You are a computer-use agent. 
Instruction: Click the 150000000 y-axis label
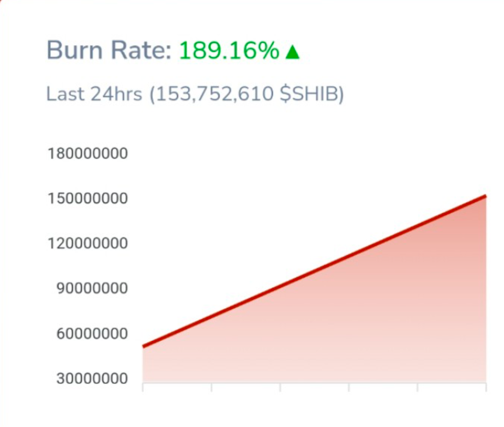(x=88, y=199)
